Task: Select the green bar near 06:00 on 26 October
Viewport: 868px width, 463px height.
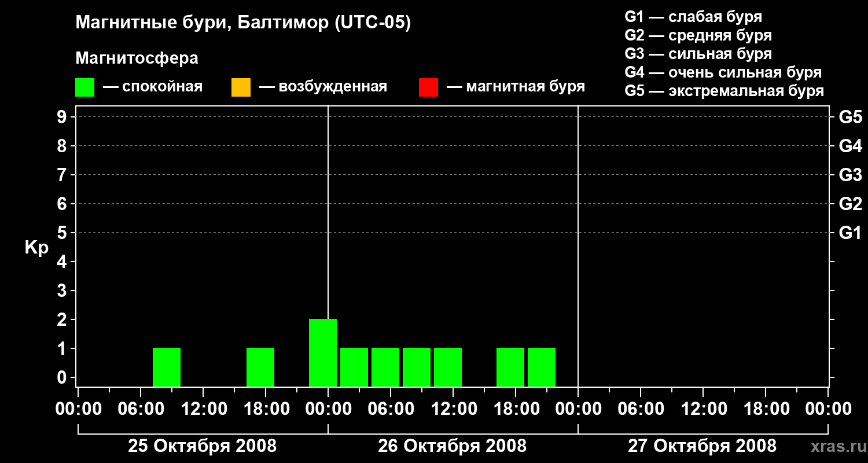Action: click(x=385, y=367)
